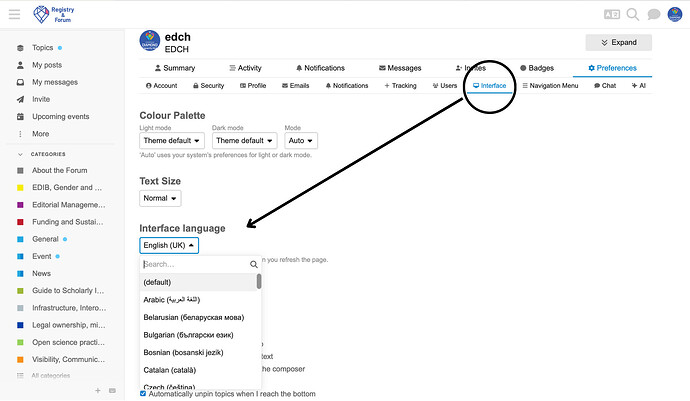Open Dark mode Theme default dropdown
This screenshot has width=690, height=401.
(245, 140)
